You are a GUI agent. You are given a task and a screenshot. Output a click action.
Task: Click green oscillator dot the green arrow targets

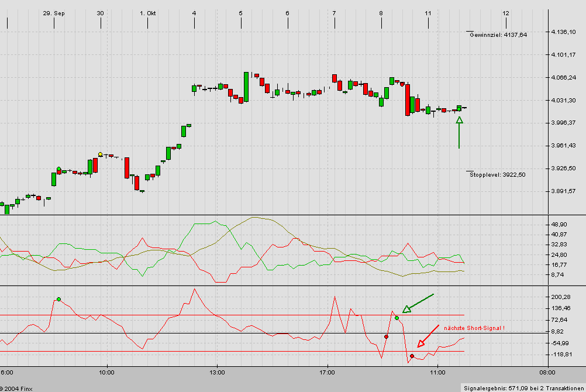coord(397,318)
